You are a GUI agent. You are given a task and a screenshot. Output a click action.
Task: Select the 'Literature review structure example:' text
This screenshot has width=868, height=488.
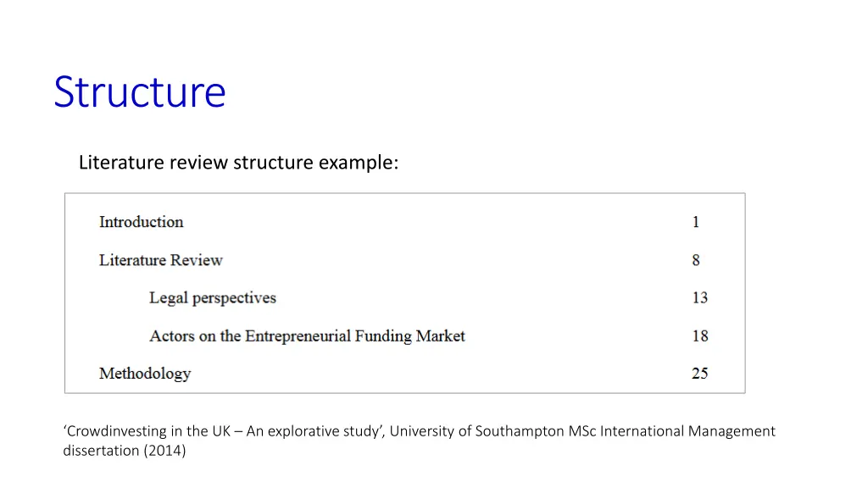238,163
